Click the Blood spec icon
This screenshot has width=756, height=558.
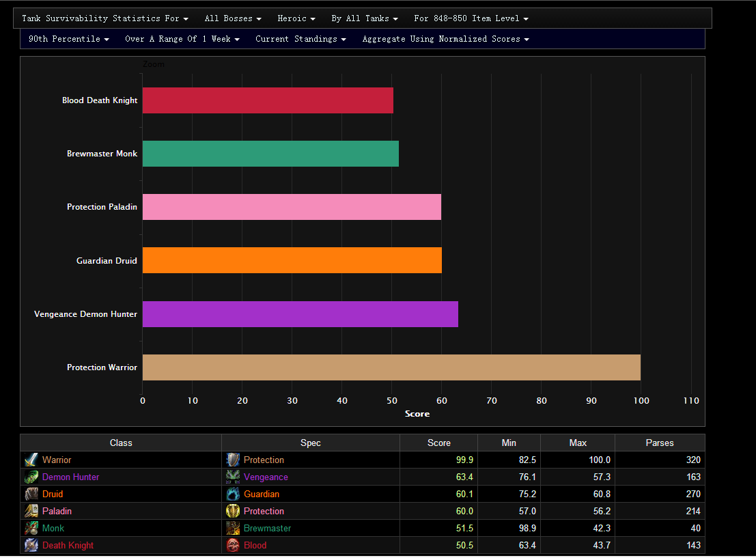coord(233,546)
